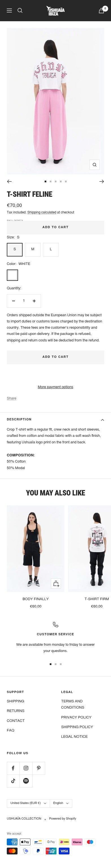Increase quantity with plus button
Screen dimensions: 111x868
click(x=34, y=301)
